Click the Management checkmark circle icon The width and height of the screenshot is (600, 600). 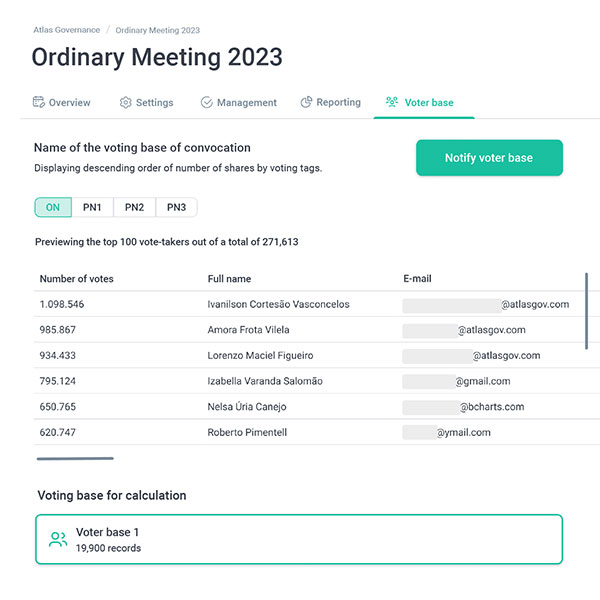click(207, 103)
